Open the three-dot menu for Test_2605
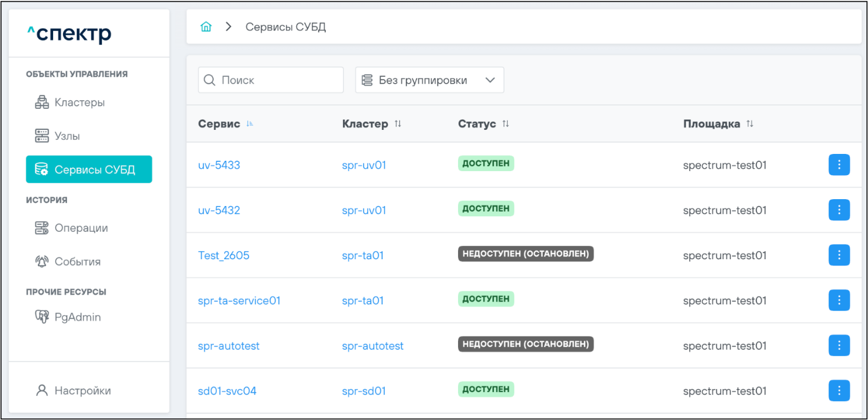The image size is (868, 420). (839, 255)
